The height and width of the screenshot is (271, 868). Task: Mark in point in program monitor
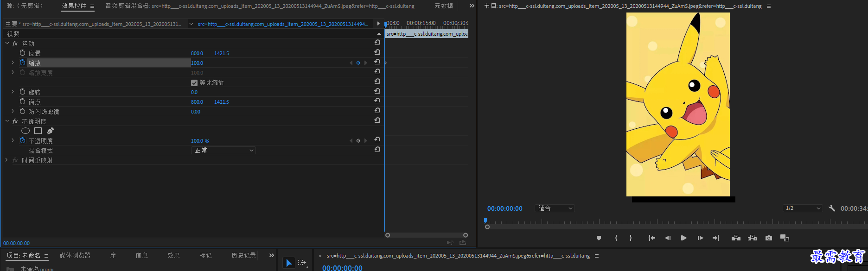616,238
